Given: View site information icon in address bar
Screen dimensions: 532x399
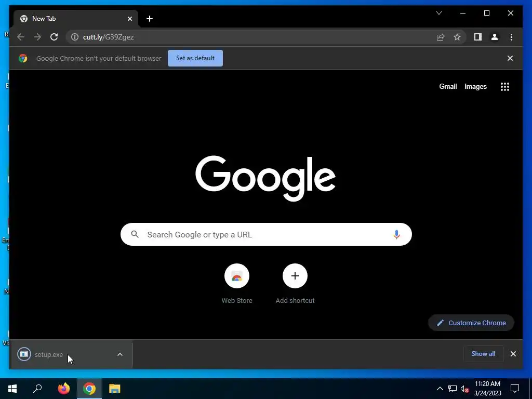Looking at the screenshot, I should pyautogui.click(x=75, y=37).
